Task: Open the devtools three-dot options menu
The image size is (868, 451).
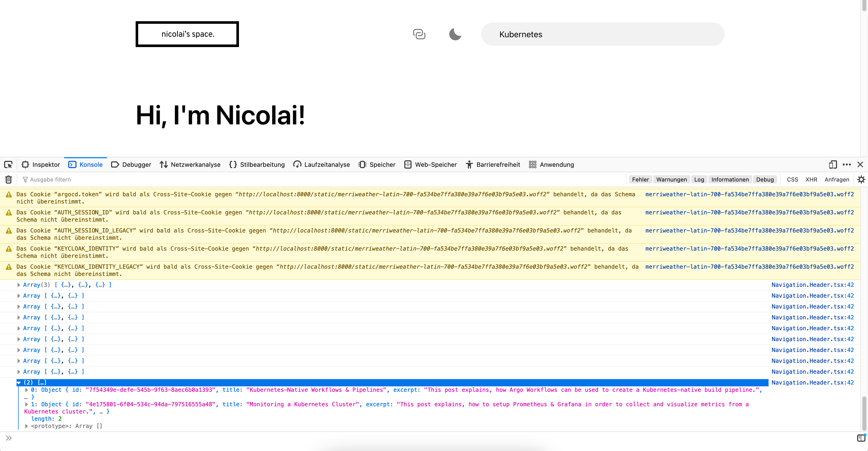Action: tap(847, 165)
